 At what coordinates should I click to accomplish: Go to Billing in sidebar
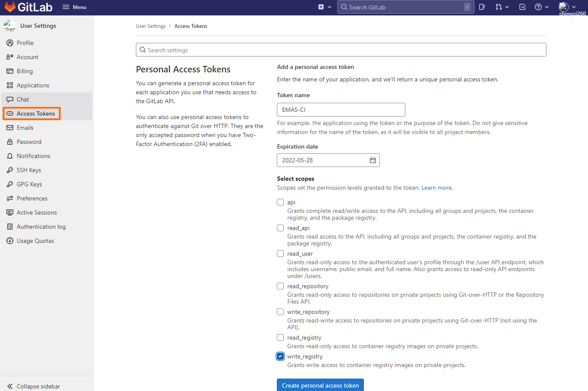47,71
